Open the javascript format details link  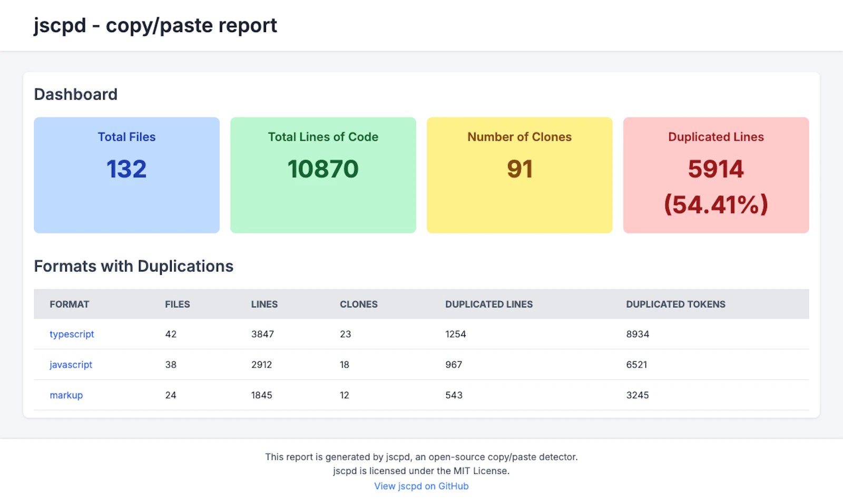[71, 364]
